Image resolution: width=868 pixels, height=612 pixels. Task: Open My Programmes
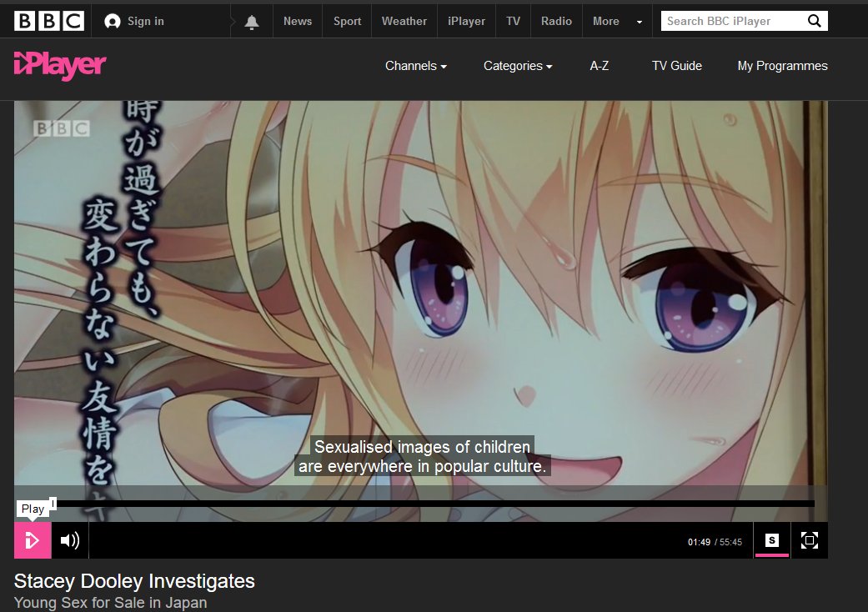782,66
